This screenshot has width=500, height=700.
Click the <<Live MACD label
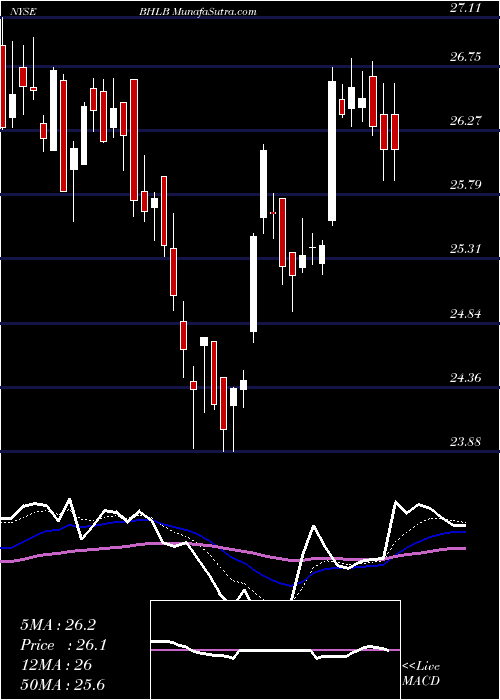(x=421, y=673)
